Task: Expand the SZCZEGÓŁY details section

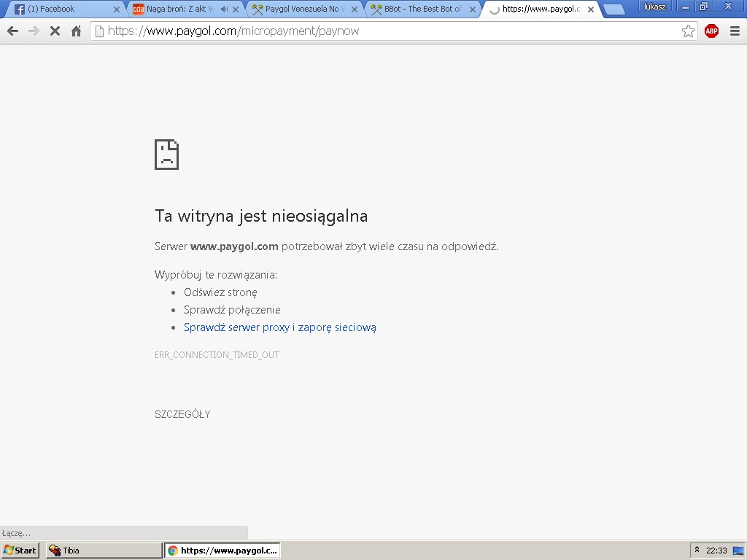Action: [x=182, y=414]
